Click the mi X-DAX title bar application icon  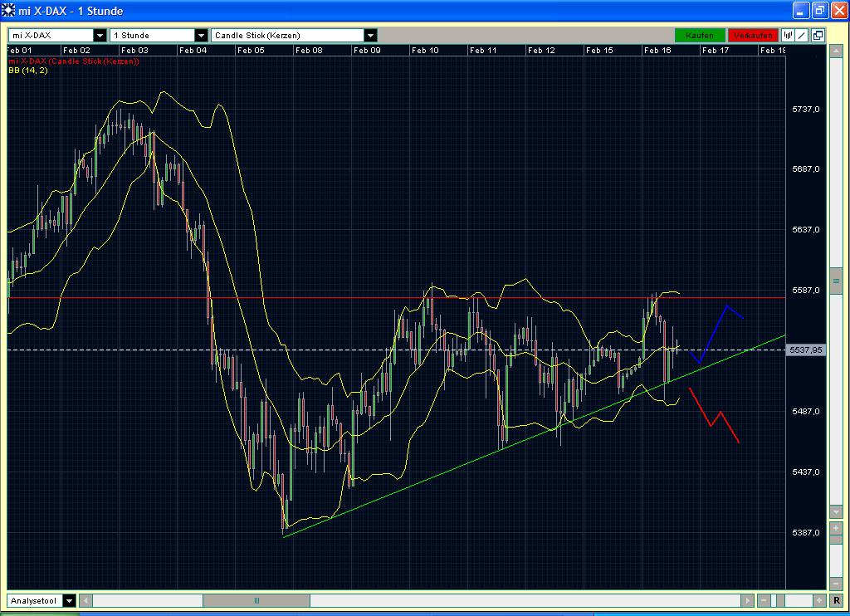(8, 10)
